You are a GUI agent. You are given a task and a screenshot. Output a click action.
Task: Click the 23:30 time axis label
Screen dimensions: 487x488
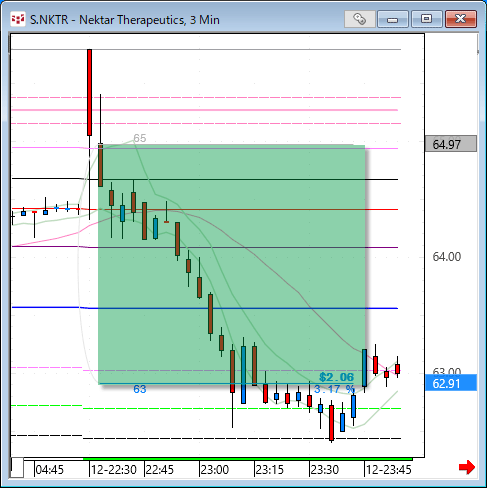[325, 470]
